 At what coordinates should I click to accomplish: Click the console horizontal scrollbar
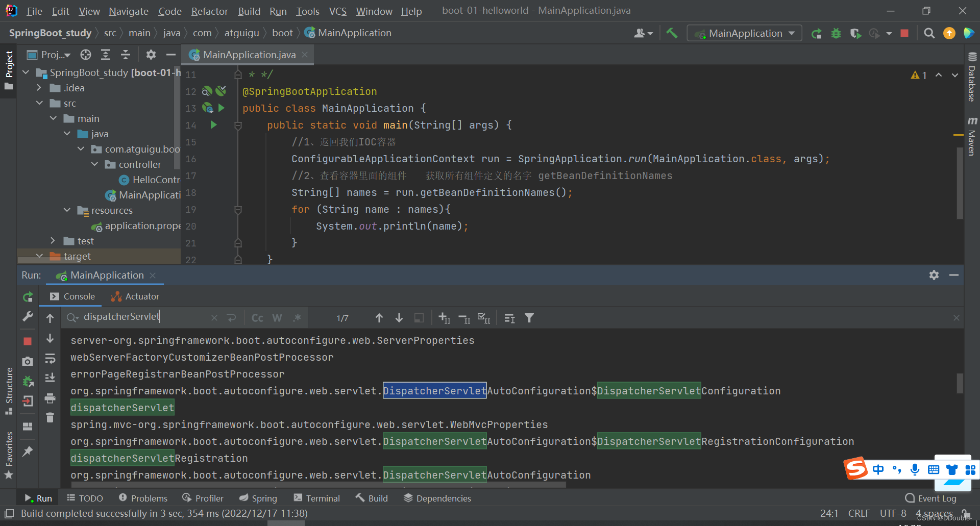tap(318, 485)
